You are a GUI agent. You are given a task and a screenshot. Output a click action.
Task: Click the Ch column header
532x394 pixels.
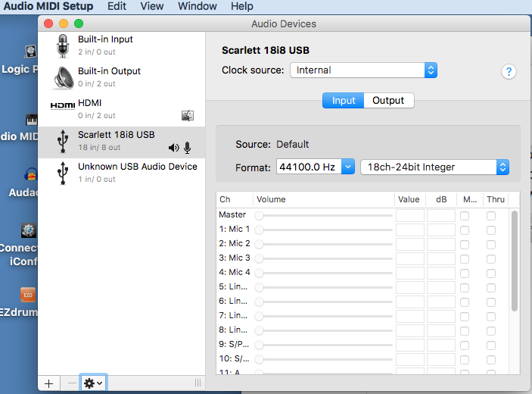[x=235, y=199]
